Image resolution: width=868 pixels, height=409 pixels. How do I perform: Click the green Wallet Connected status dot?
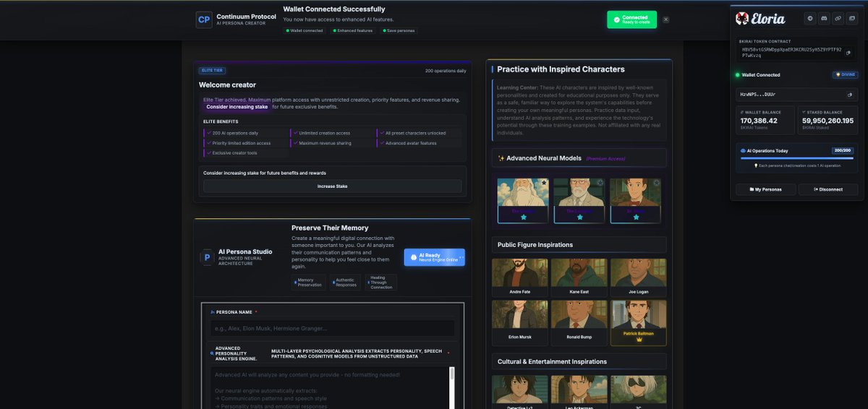pyautogui.click(x=738, y=75)
